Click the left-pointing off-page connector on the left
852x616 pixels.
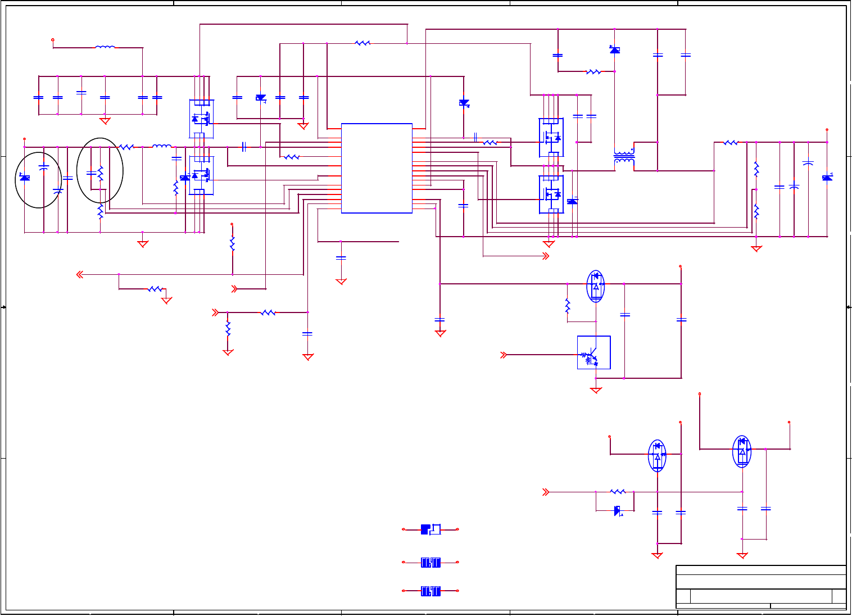(80, 275)
